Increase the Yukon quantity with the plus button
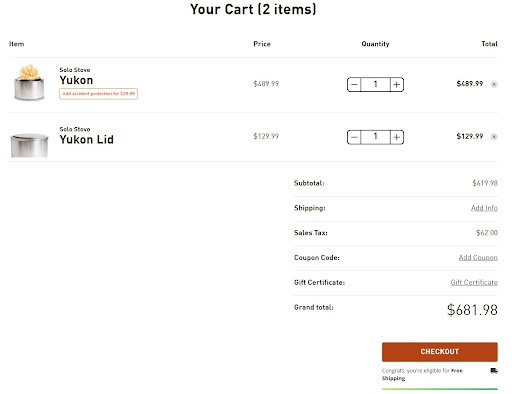The image size is (512, 394). pyautogui.click(x=397, y=85)
